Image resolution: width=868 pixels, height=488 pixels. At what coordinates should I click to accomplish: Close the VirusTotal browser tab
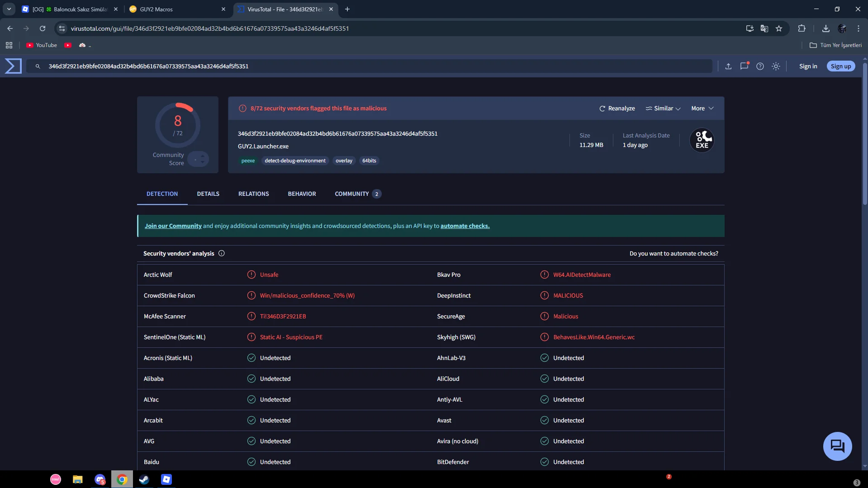pos(331,9)
